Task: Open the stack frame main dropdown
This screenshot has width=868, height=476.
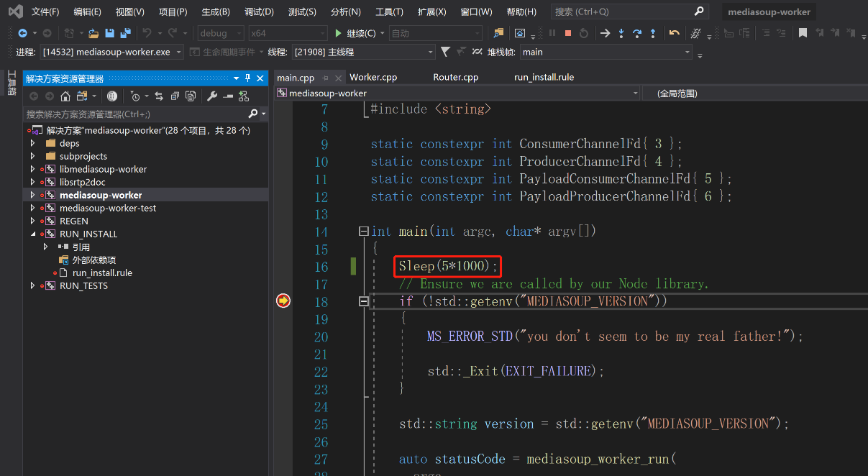Action: pos(606,52)
